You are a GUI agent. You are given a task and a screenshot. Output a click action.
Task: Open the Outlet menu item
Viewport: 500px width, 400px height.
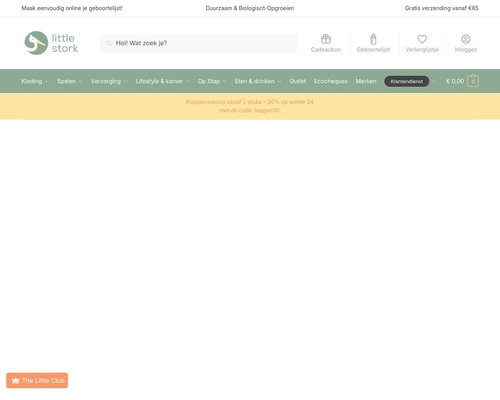pyautogui.click(x=297, y=81)
